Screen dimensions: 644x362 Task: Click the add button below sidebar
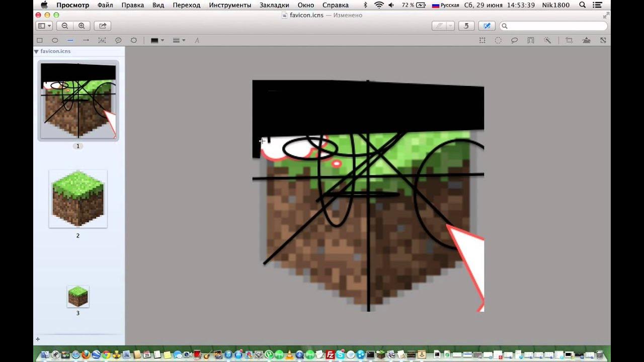(38, 339)
